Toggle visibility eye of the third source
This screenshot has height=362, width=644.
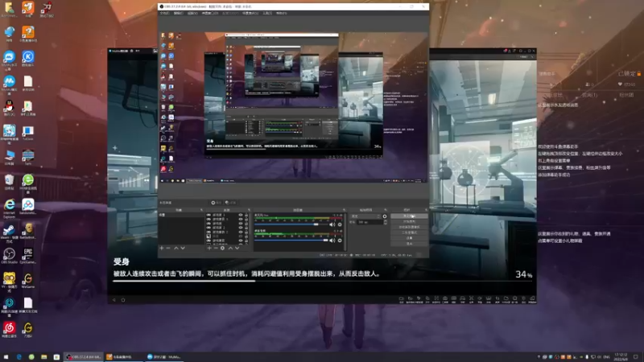tap(241, 224)
